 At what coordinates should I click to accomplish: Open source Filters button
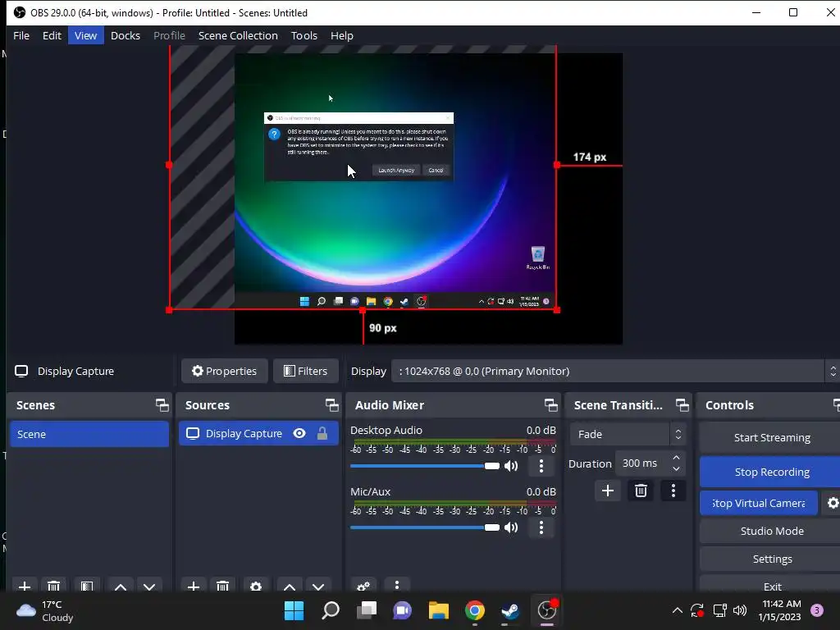coord(306,371)
